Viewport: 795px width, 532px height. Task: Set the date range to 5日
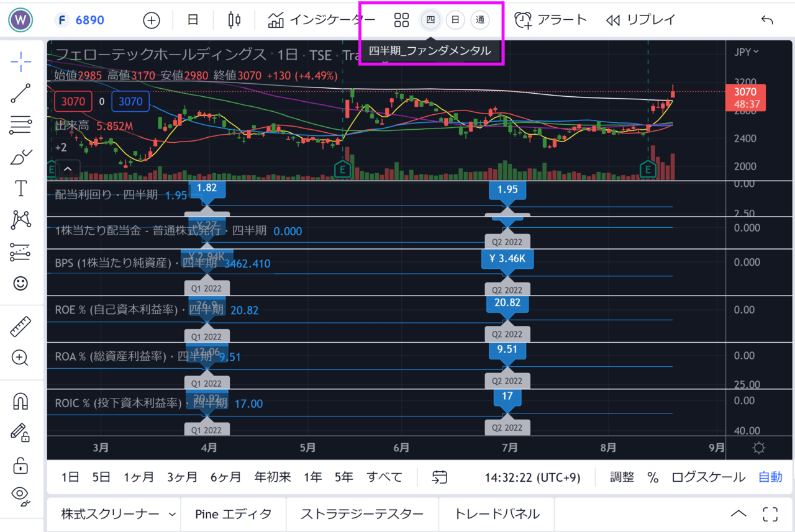point(101,477)
